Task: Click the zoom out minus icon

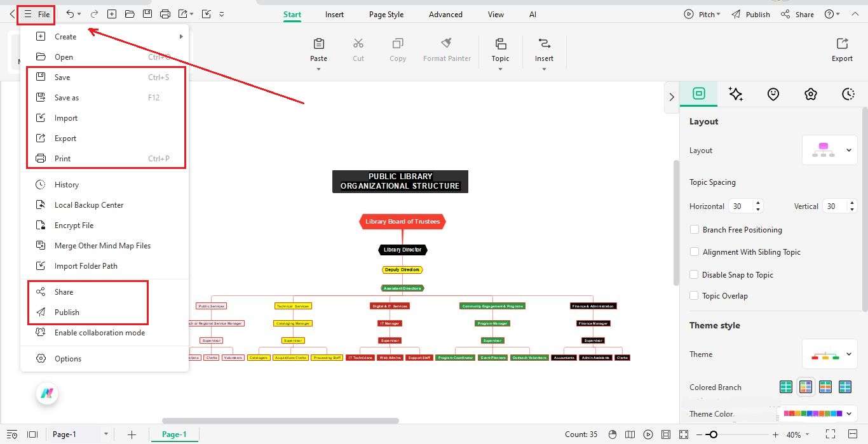Action: (x=700, y=434)
